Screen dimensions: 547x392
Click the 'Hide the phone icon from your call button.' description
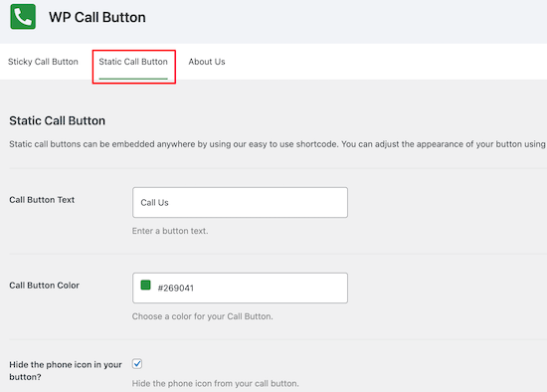click(215, 384)
